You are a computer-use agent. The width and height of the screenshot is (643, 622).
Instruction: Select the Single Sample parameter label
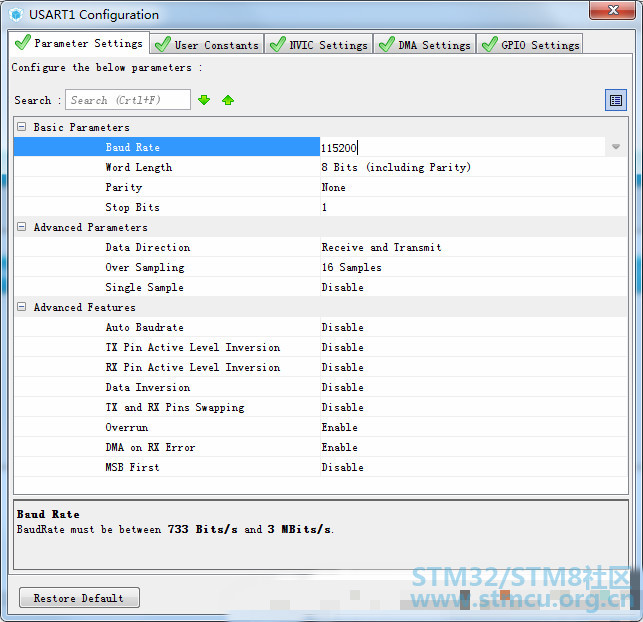(144, 287)
